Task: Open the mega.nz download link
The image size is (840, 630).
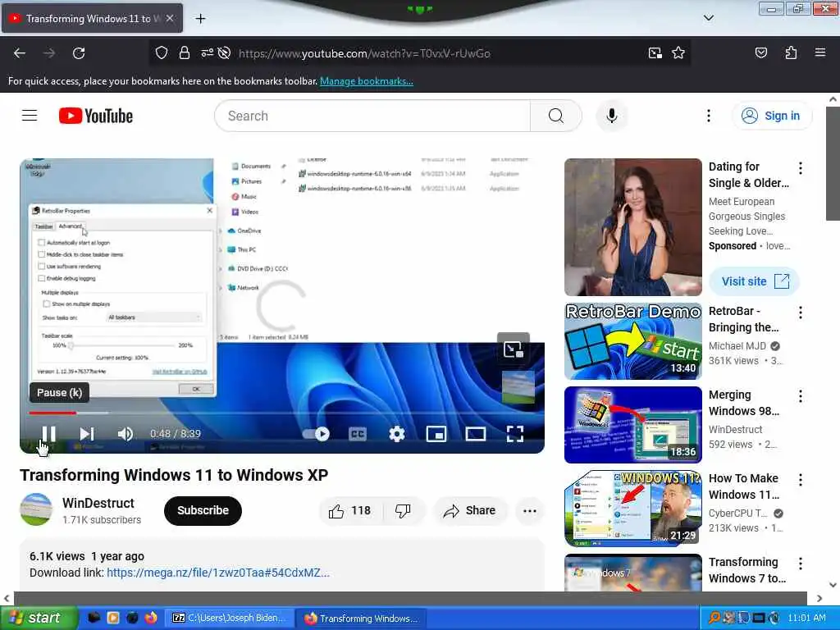Action: 218,573
